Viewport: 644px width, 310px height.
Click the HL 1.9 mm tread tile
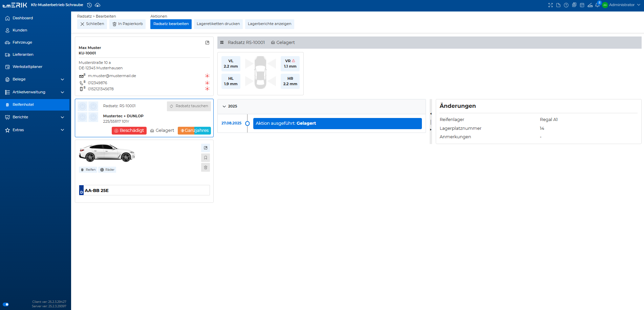coord(231,81)
